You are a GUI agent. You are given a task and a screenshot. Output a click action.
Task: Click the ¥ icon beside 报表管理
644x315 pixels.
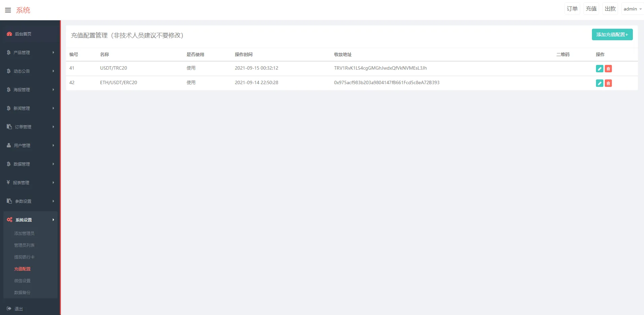click(8, 183)
